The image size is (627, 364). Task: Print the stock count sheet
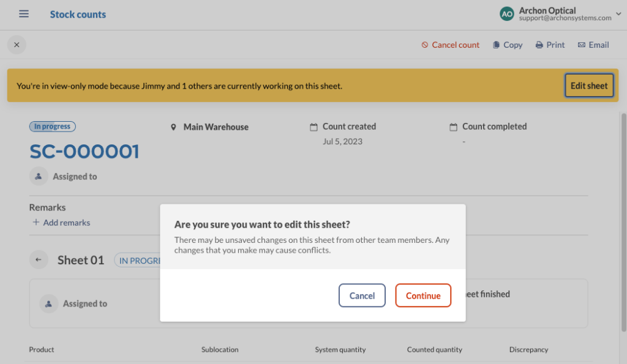(x=549, y=44)
